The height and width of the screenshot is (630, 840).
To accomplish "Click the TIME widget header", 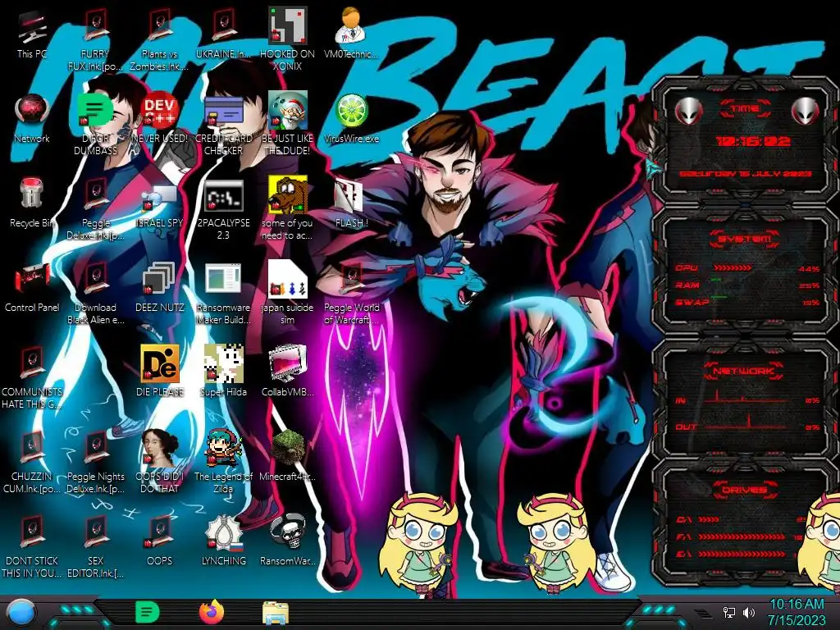I will 745,109.
